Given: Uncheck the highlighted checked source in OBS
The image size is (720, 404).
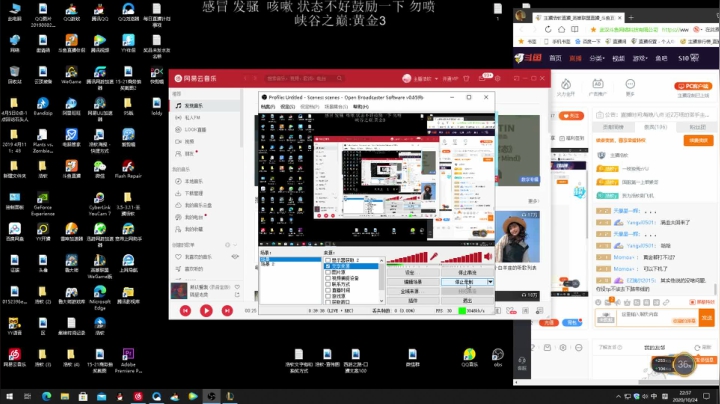Looking at the screenshot, I should (x=328, y=266).
